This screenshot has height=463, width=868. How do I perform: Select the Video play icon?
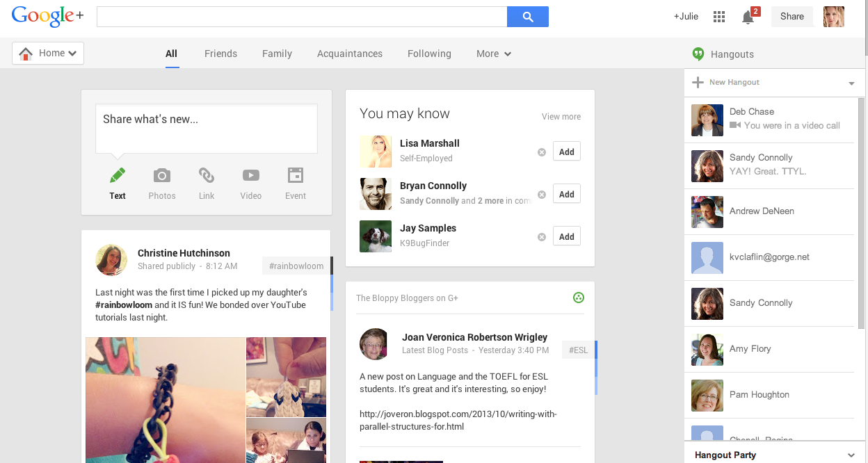coord(250,175)
